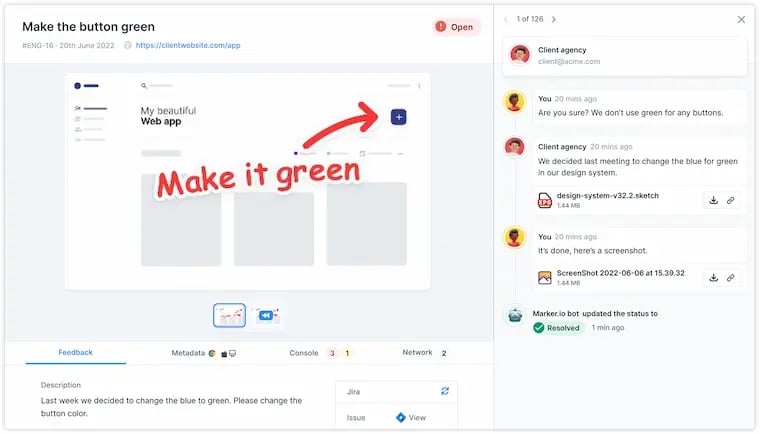This screenshot has height=434, width=760.
Task: Select the second video replay thumbnail
Action: coord(267,315)
